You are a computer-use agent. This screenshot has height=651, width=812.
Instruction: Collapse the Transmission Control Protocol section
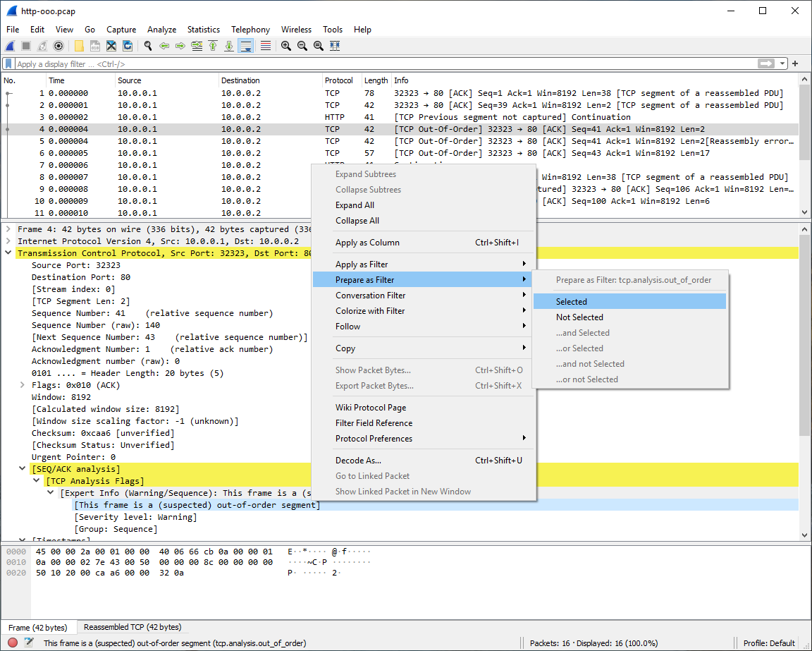pyautogui.click(x=7, y=253)
